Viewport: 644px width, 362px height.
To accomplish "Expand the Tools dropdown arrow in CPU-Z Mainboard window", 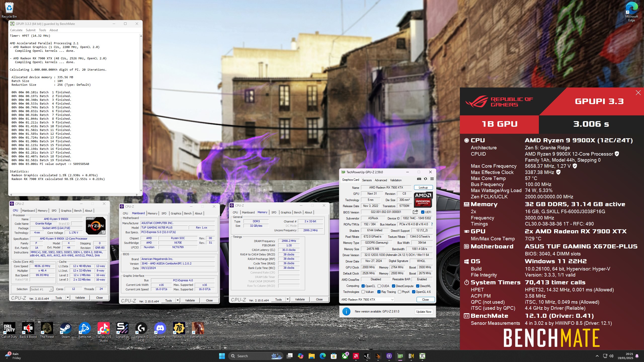I will [x=178, y=300].
